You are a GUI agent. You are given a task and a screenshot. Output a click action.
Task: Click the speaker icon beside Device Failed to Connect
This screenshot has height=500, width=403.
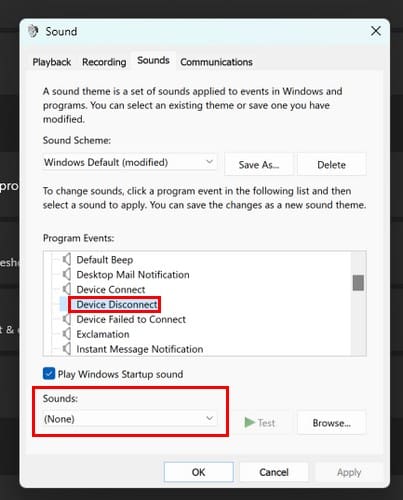67,319
